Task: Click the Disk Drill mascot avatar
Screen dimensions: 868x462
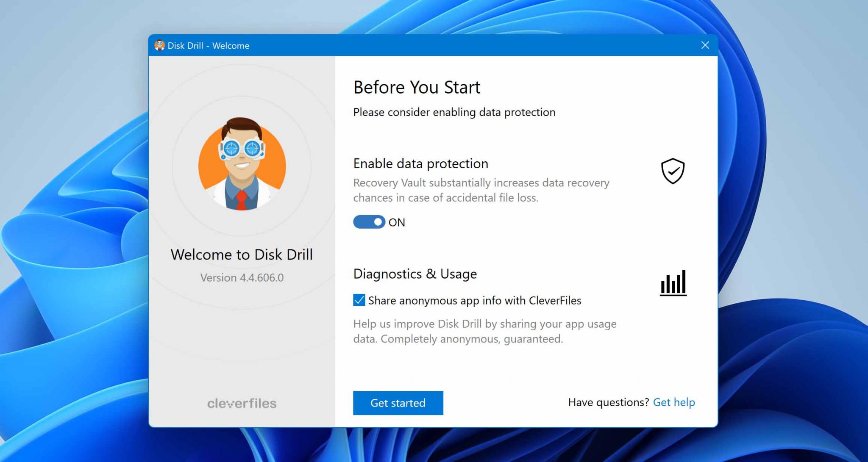Action: pyautogui.click(x=242, y=164)
